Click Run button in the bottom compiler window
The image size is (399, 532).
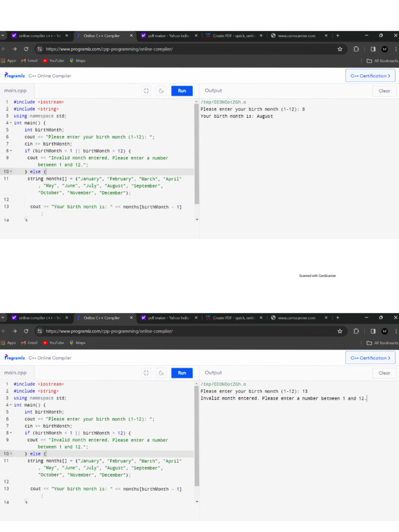(x=182, y=373)
